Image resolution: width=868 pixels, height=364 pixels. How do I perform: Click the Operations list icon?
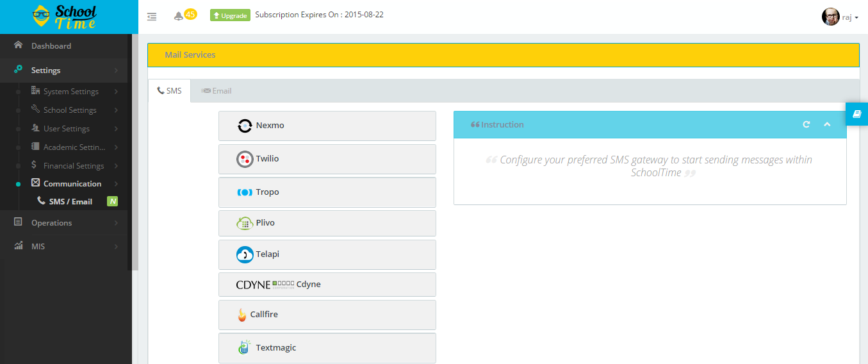click(x=18, y=222)
